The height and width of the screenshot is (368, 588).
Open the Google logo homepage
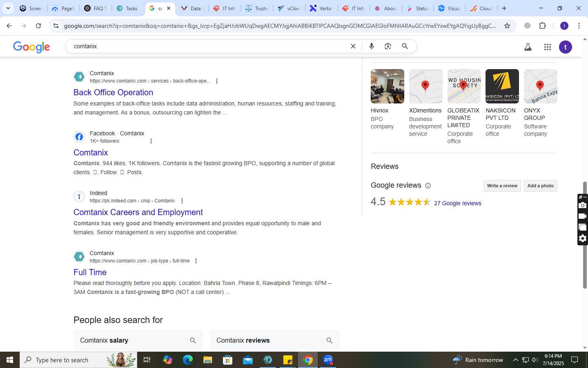31,47
